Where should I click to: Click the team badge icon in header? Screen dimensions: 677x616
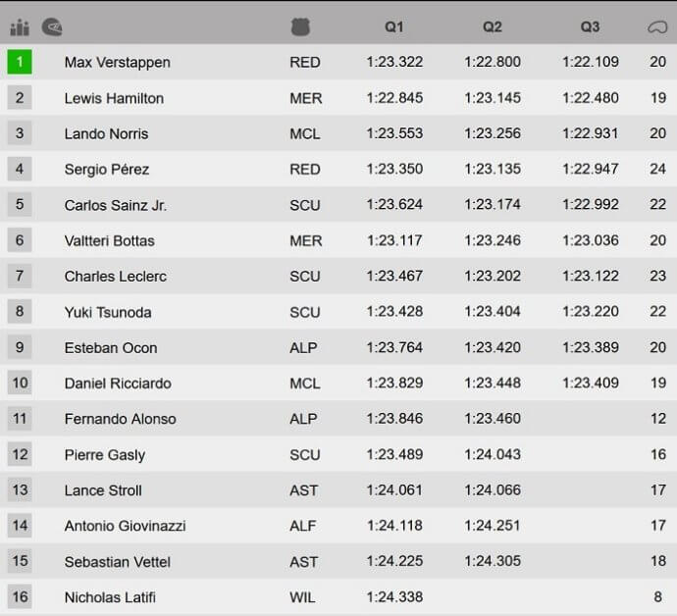[x=300, y=26]
